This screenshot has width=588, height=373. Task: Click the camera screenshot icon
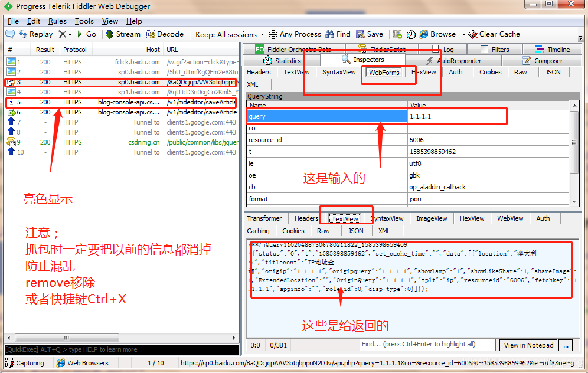coord(397,34)
